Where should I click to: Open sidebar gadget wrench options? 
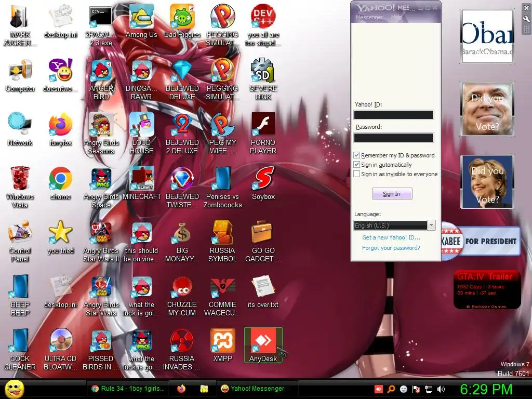click(x=527, y=19)
